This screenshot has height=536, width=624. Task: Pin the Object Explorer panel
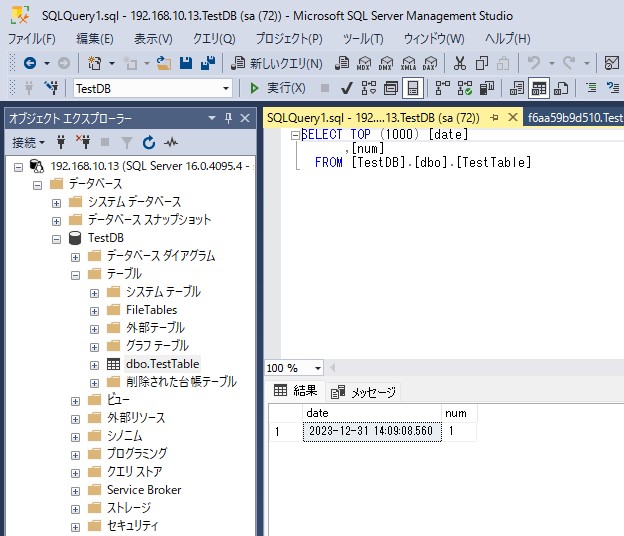[228, 118]
